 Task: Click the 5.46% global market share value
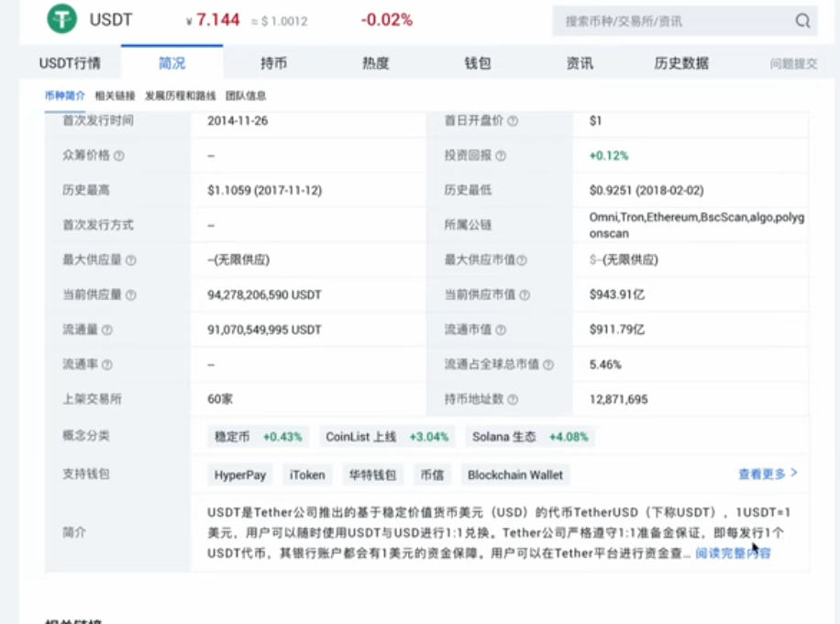605,365
